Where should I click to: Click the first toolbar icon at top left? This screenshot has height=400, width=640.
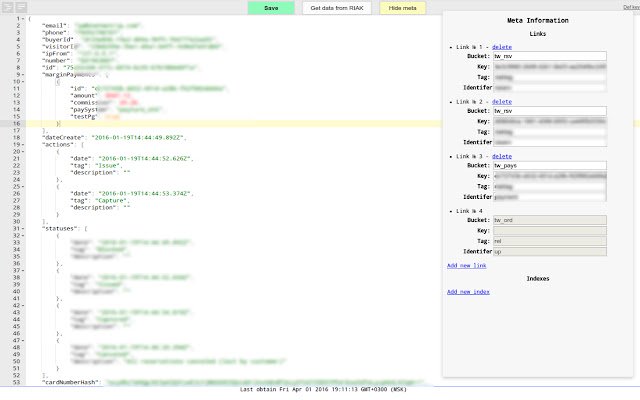tap(8, 7)
